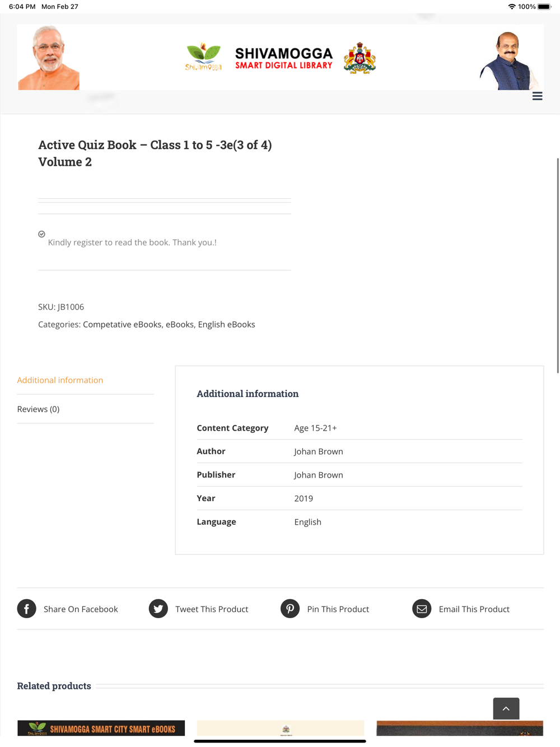Screen dimensions: 560x747
Task: Click the email envelope icon
Action: click(x=422, y=609)
